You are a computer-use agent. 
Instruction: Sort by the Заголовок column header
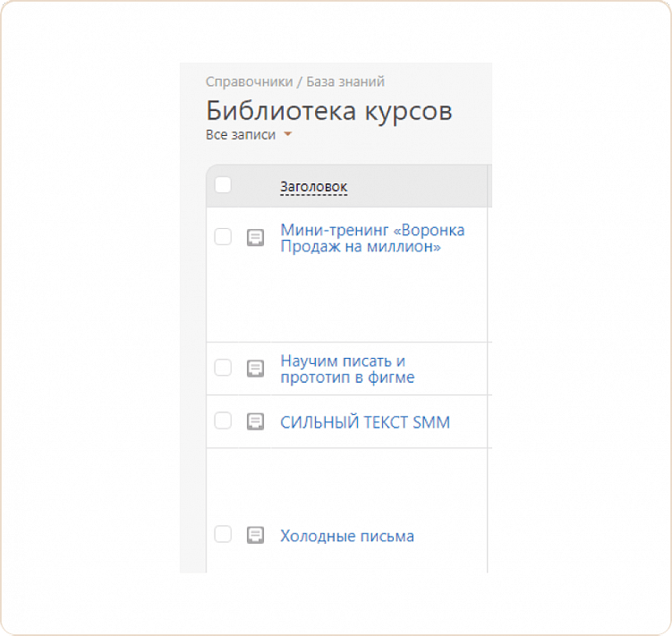coord(314,187)
